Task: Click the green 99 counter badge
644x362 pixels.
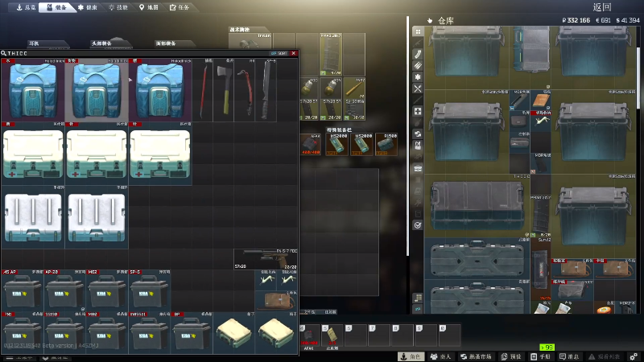Action: [547, 348]
